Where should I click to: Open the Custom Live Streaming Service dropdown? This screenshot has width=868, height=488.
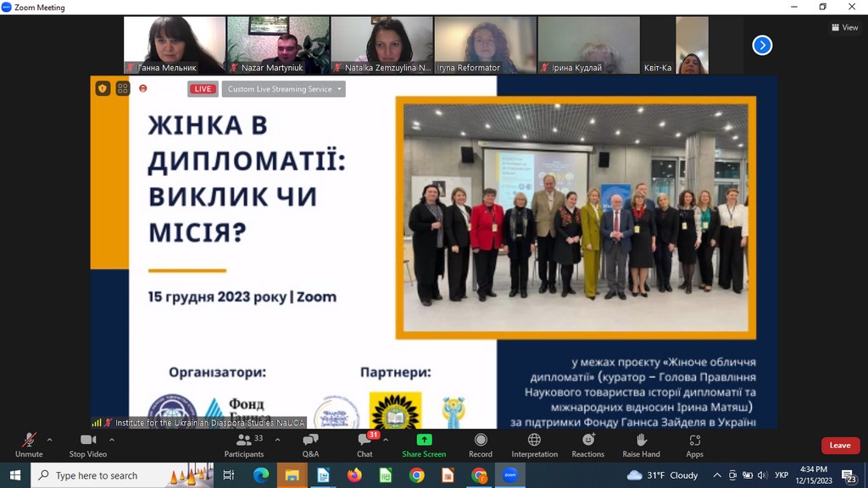(x=284, y=89)
